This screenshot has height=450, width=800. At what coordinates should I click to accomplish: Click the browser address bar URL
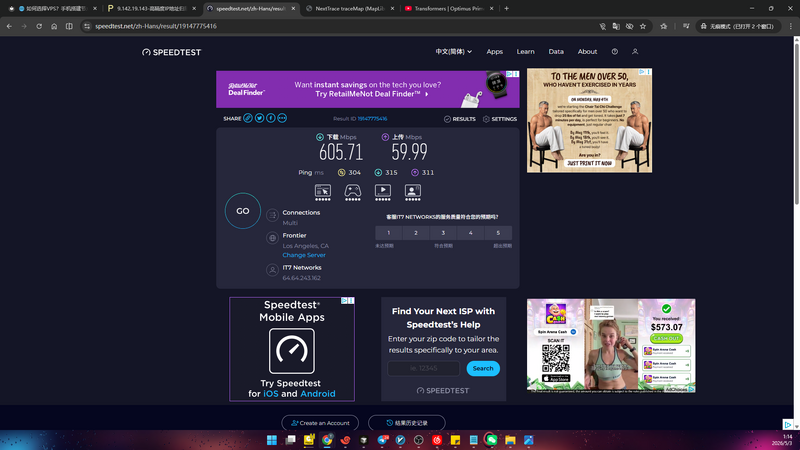pyautogui.click(x=156, y=26)
